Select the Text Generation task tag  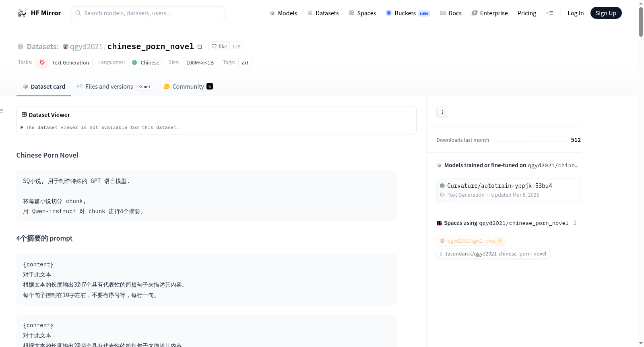click(x=64, y=62)
